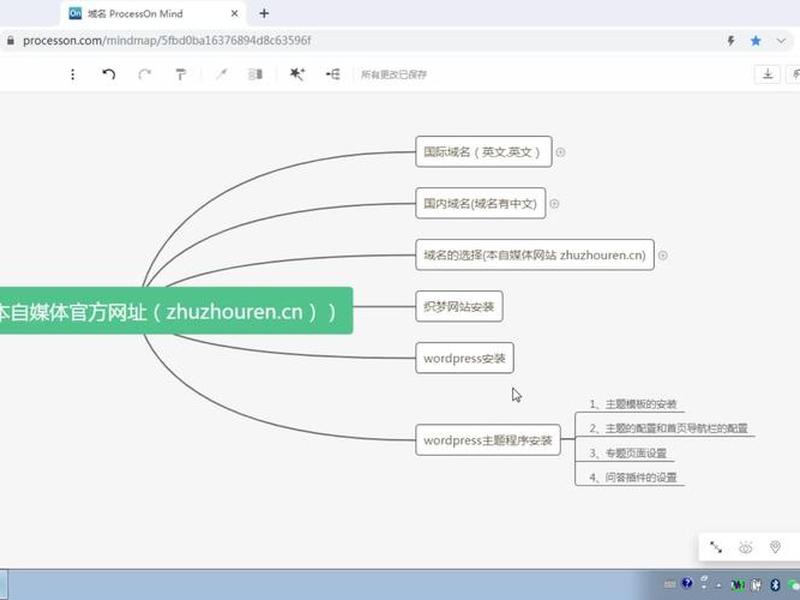The width and height of the screenshot is (800, 600).
Task: Select subtopic 4、问答插件的设置
Action: tap(633, 477)
